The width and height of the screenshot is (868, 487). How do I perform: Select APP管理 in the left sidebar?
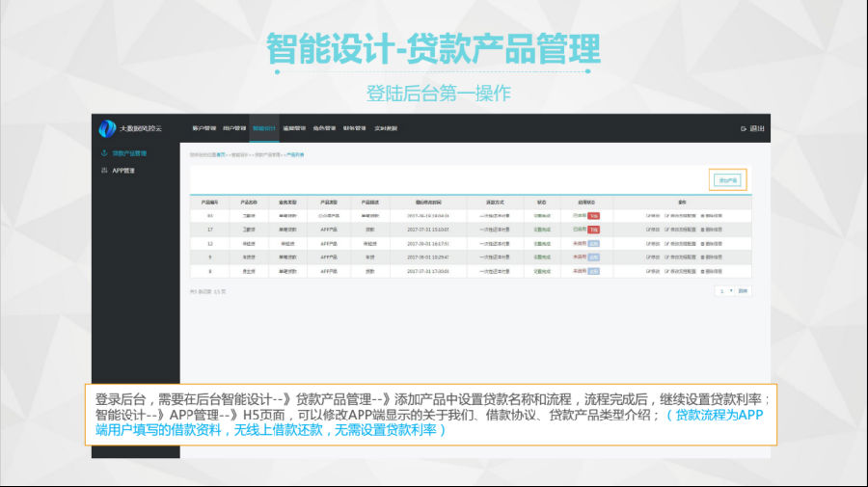[x=123, y=171]
